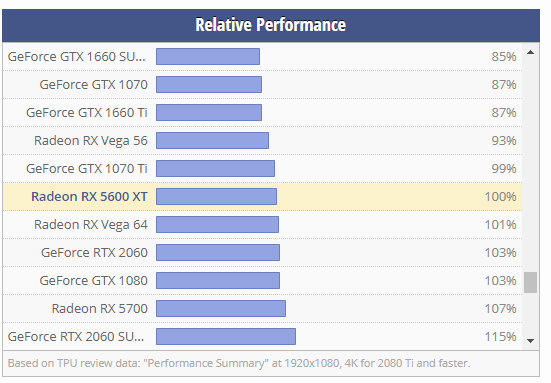Image resolution: width=551 pixels, height=383 pixels.
Task: Click the TPU review data footnote
Action: (x=239, y=363)
